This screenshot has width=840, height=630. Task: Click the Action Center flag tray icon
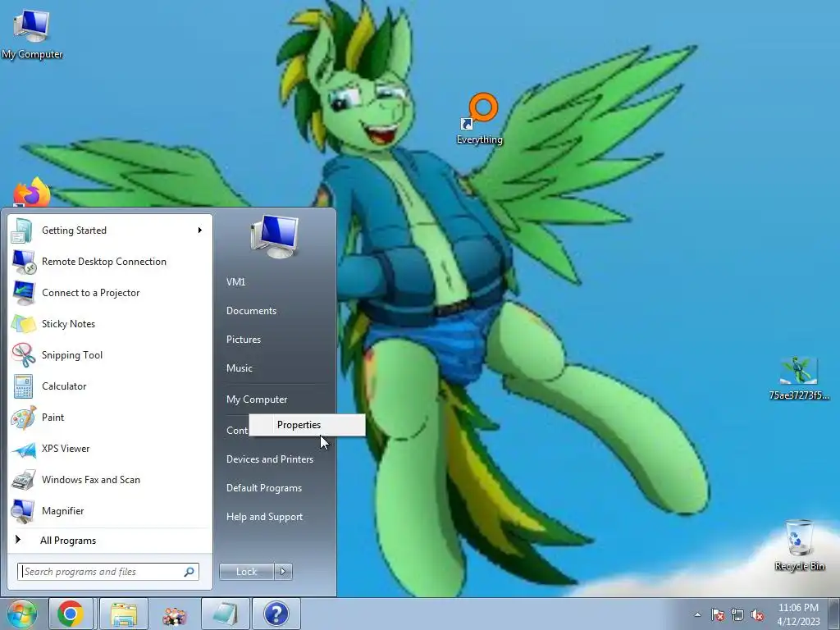pyautogui.click(x=718, y=614)
